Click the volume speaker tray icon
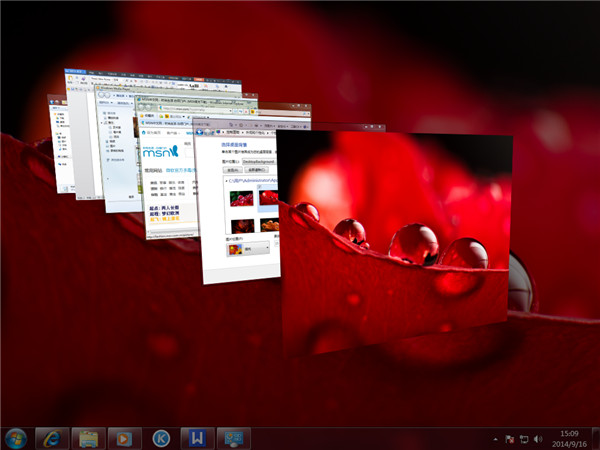 [538, 439]
